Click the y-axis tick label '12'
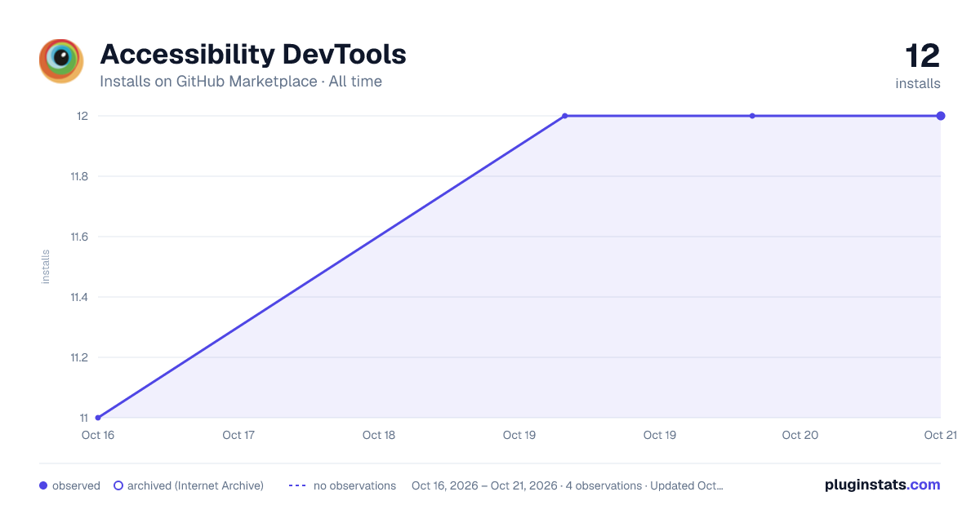Viewport: 980px width, 514px height. (82, 116)
